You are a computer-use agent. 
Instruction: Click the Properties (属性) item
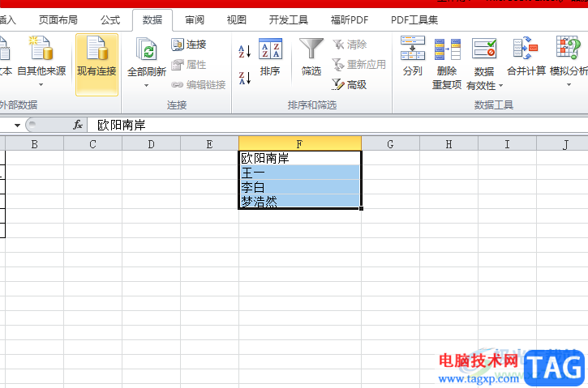click(189, 65)
